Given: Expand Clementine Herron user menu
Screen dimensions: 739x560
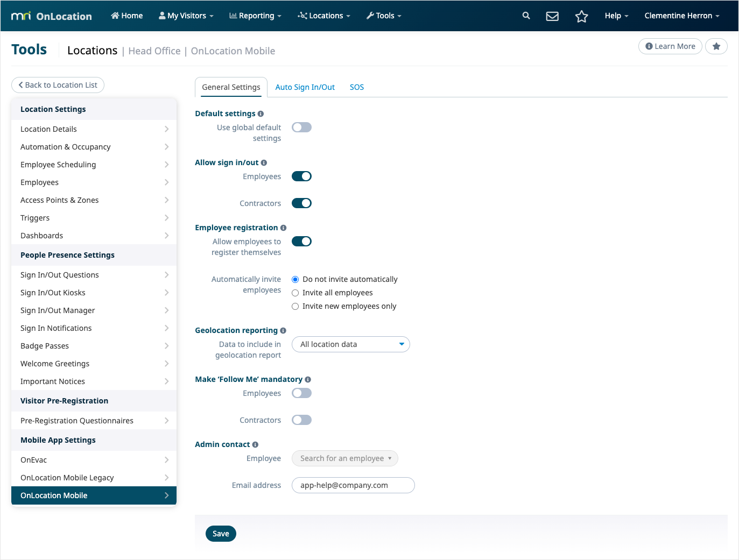Looking at the screenshot, I should coord(681,16).
